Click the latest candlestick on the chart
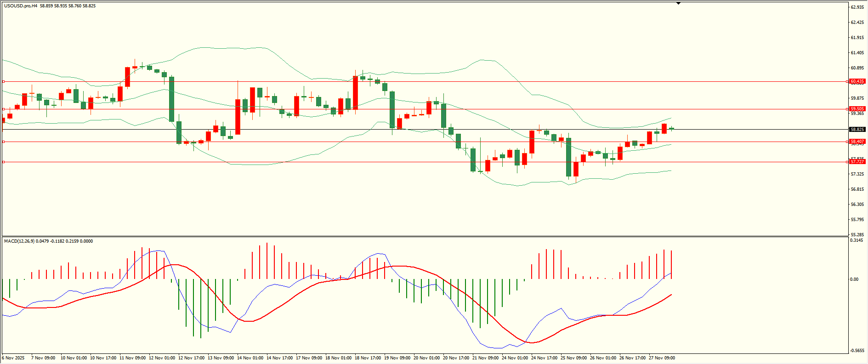The height and width of the screenshot is (364, 868). (x=671, y=129)
